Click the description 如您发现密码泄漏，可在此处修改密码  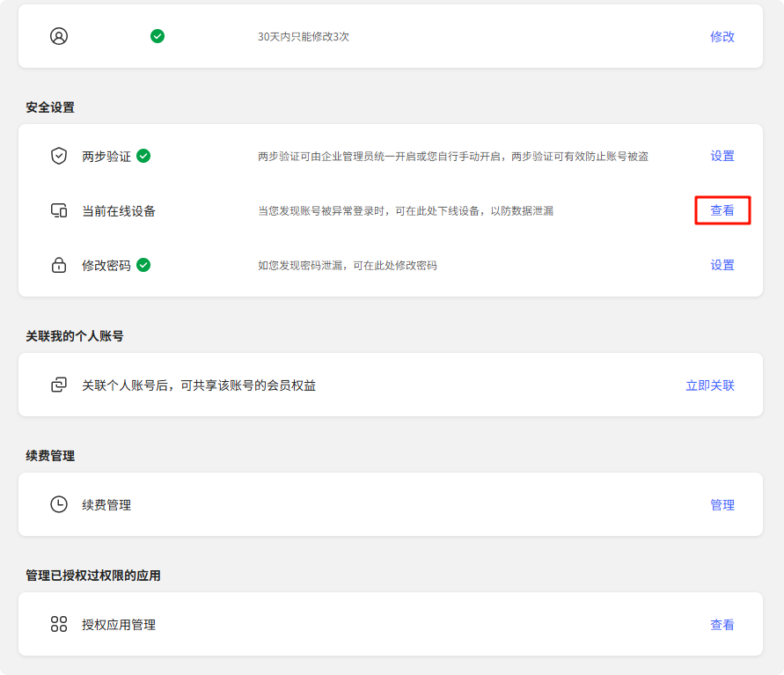click(348, 266)
